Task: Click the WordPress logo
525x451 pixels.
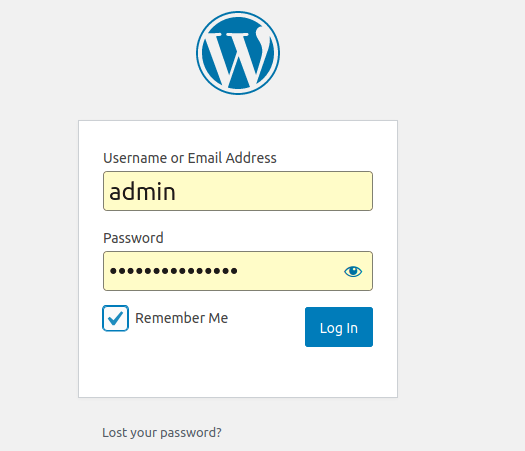Action: pyautogui.click(x=238, y=53)
